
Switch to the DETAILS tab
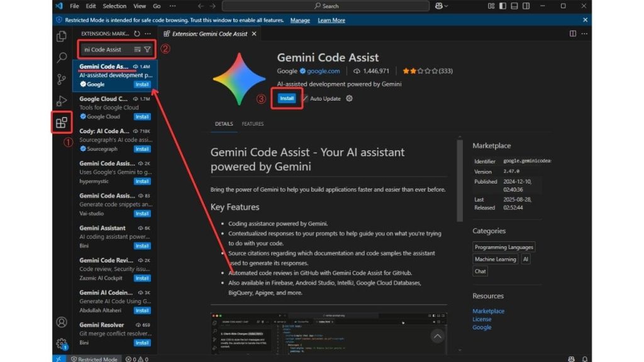point(224,124)
